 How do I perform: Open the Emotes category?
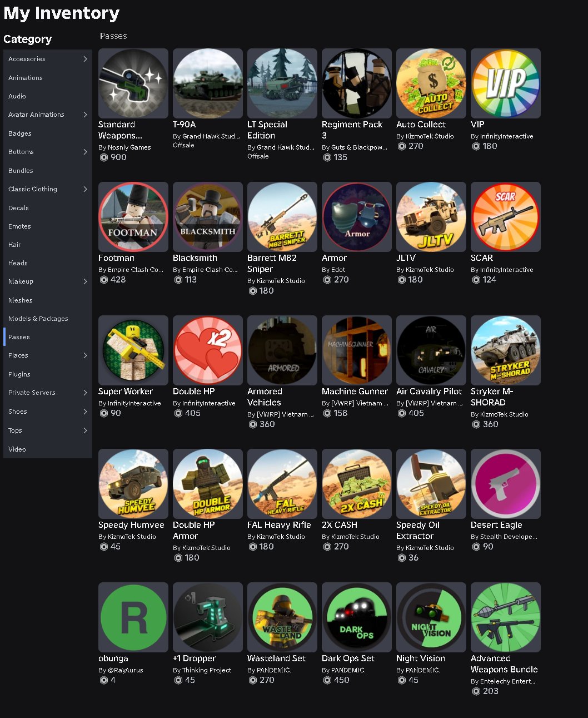tap(48, 226)
